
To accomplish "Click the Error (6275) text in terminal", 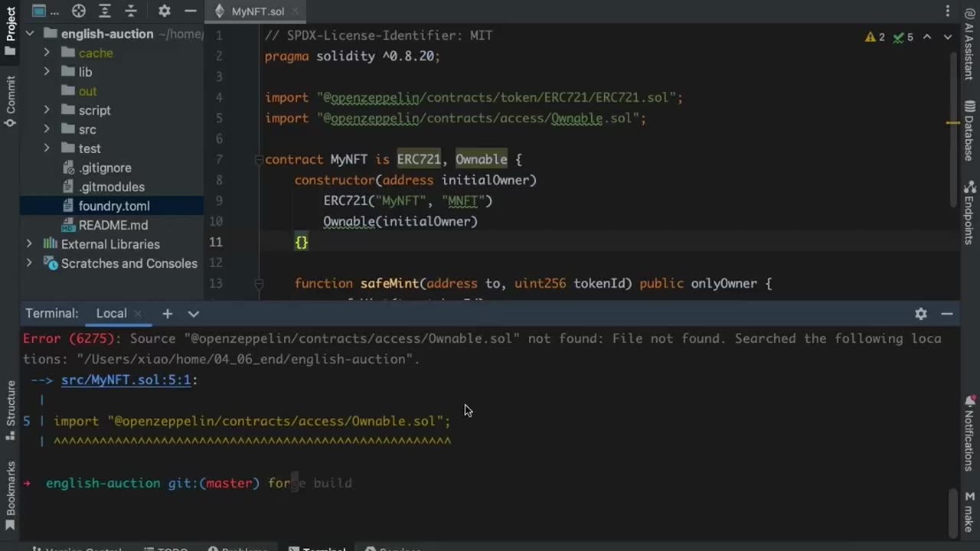I will pos(69,338).
